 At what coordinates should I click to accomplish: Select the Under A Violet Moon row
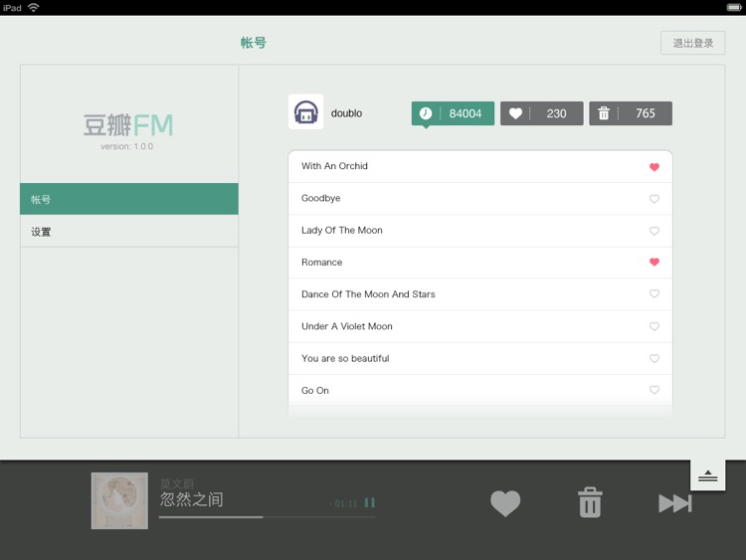tap(480, 326)
